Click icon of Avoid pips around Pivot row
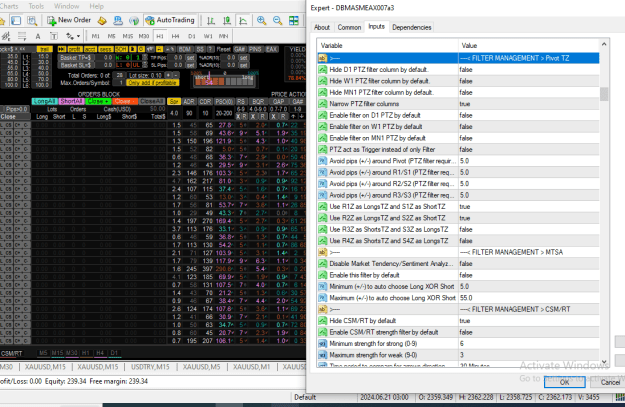Viewport: 625px width, 407px height. point(322,161)
